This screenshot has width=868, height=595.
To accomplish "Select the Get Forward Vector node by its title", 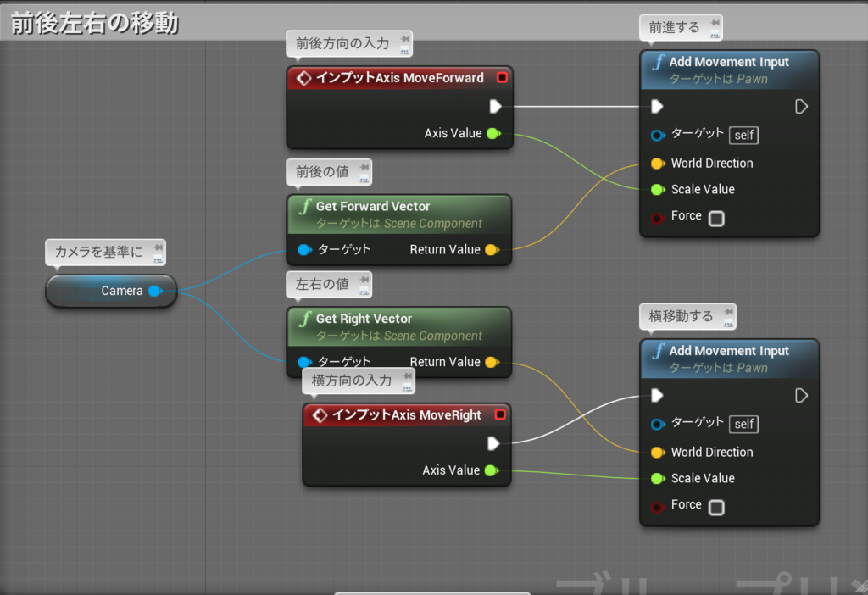I will 373,207.
